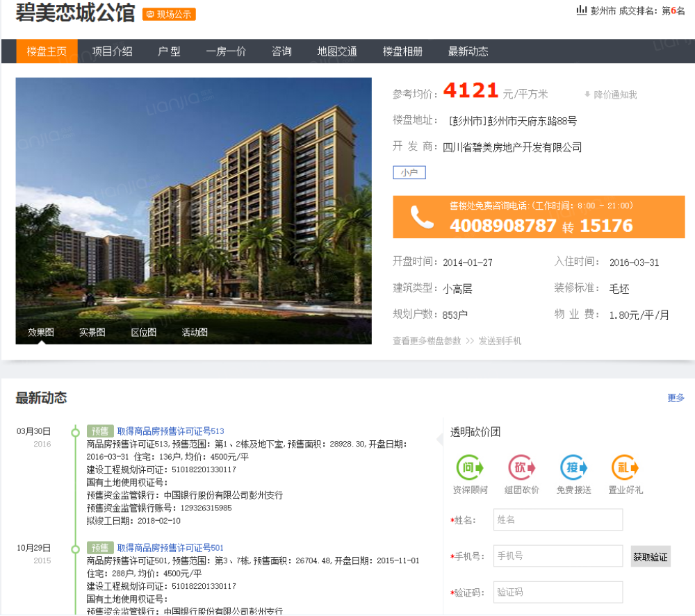Open 取得商品房预售许可证号513 link
This screenshot has height=616, width=695.
click(x=171, y=431)
